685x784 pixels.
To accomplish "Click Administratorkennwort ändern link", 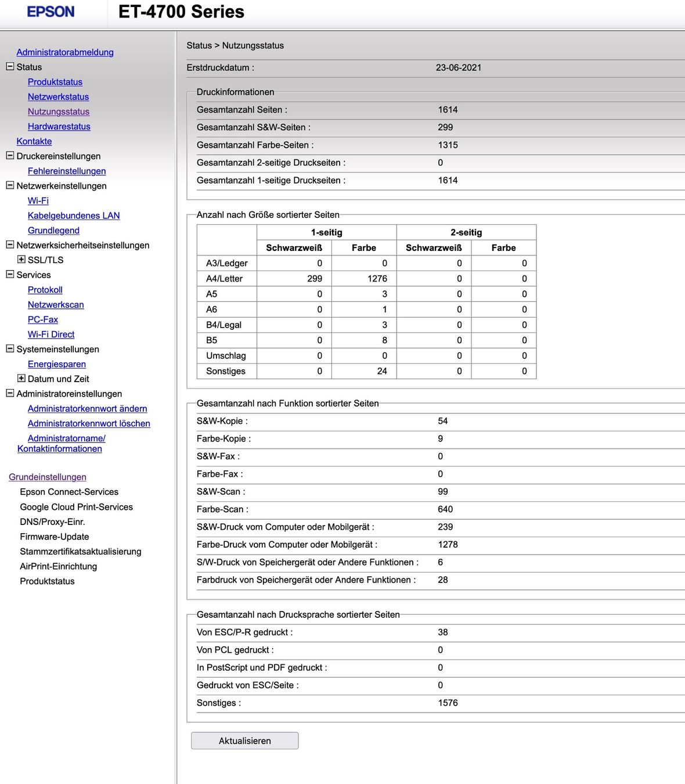I will 88,409.
